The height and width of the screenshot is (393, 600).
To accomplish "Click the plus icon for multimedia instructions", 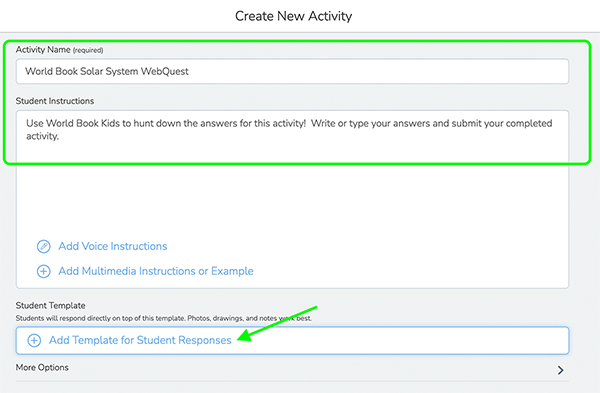I will coord(44,271).
